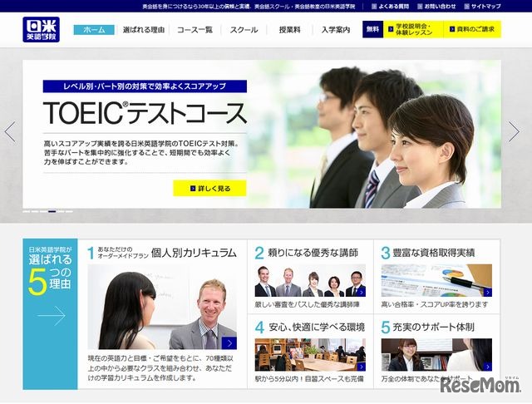
Task: Click the instructors photo thumbnail
Action: pyautogui.click(x=310, y=280)
